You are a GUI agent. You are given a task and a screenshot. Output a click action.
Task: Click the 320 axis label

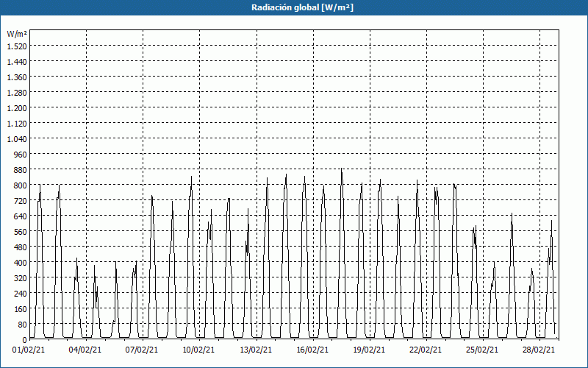click(x=21, y=278)
